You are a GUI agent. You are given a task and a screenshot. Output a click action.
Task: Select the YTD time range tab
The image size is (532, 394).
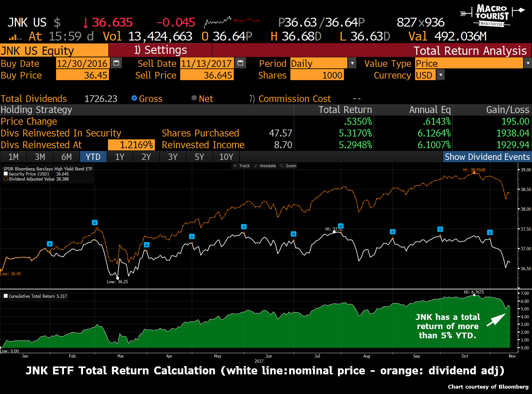pos(93,157)
